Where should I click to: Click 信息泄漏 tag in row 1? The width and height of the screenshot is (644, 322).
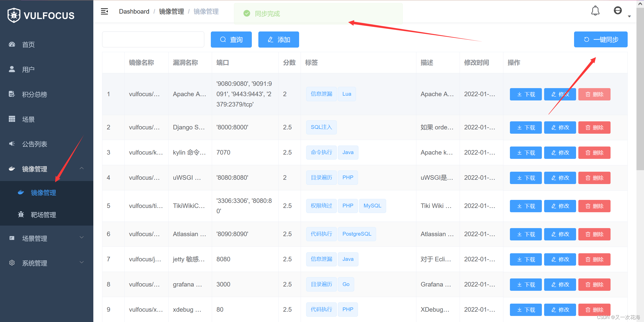click(321, 94)
